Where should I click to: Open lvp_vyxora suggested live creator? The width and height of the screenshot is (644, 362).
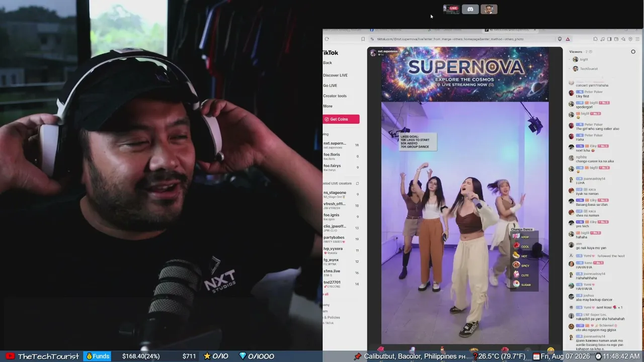341,250
